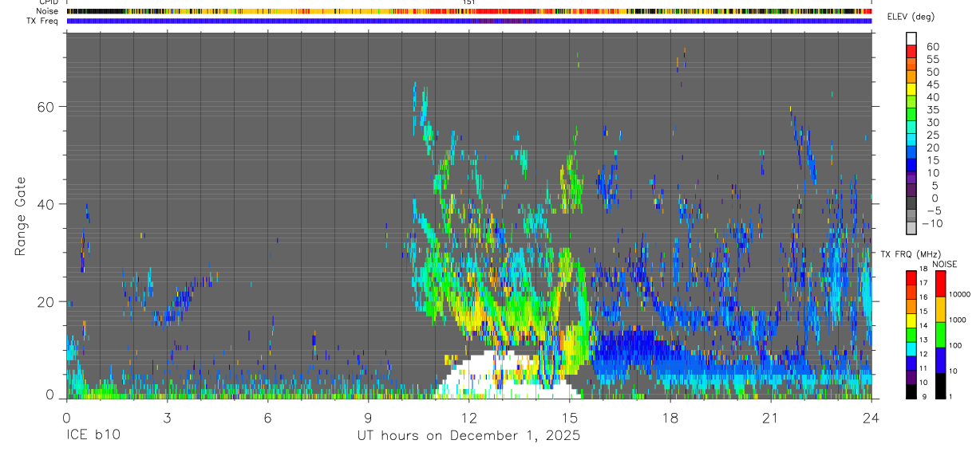Select the 'UT hours on December 1, 2025' label
The image size is (980, 452).
pyautogui.click(x=468, y=436)
